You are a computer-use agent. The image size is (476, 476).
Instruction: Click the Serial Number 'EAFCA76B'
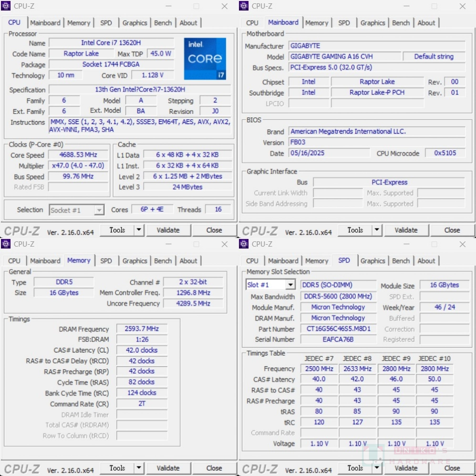[x=339, y=340]
